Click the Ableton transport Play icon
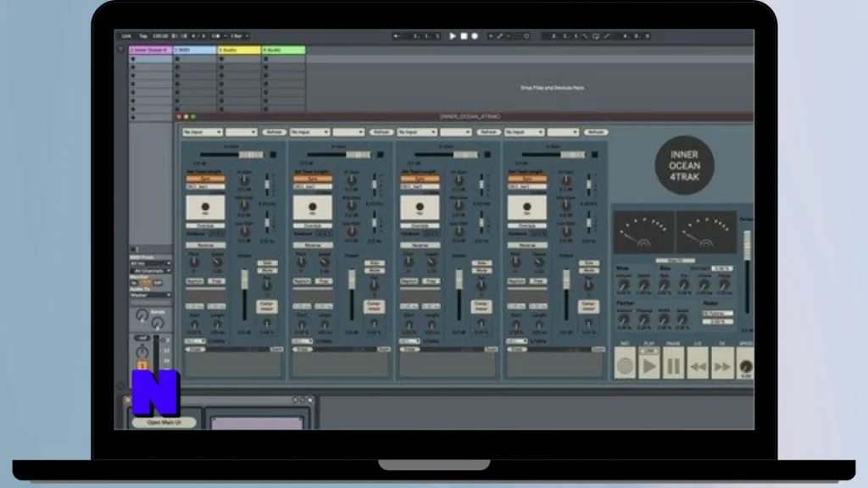The image size is (868, 488). coord(453,36)
